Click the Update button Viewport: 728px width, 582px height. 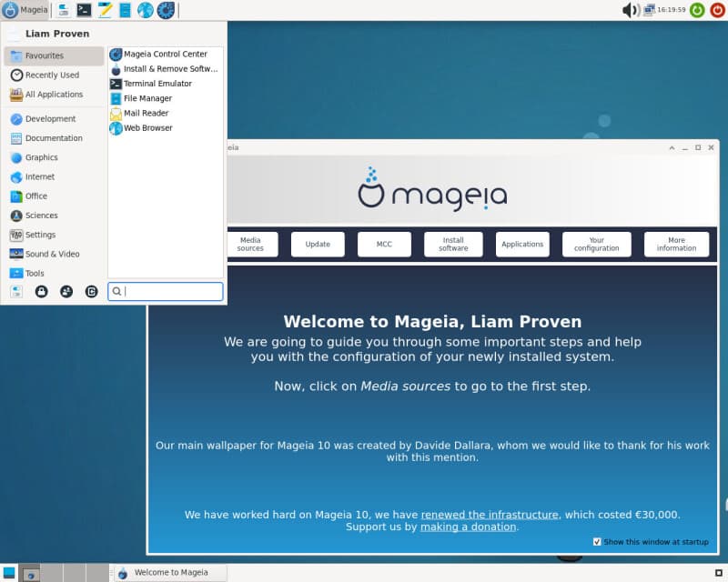(x=318, y=244)
